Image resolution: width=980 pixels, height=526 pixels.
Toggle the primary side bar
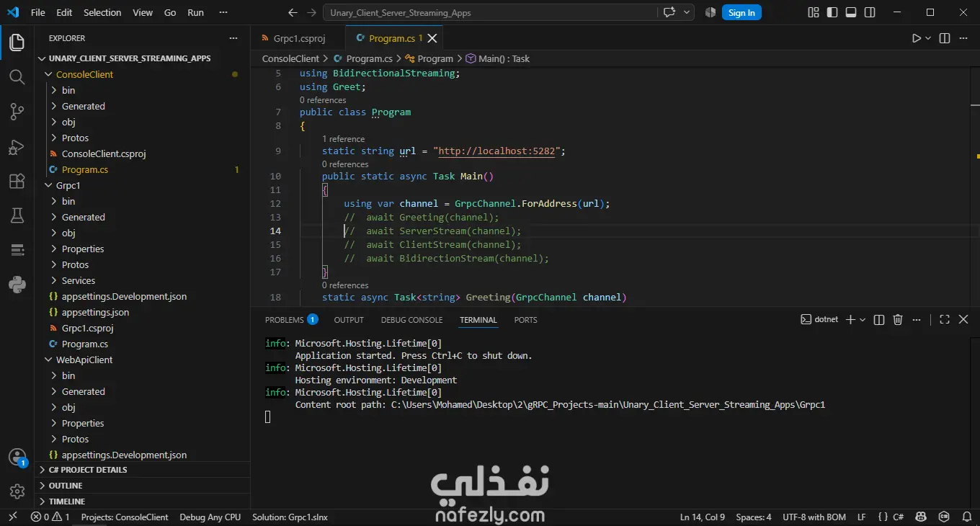point(832,12)
